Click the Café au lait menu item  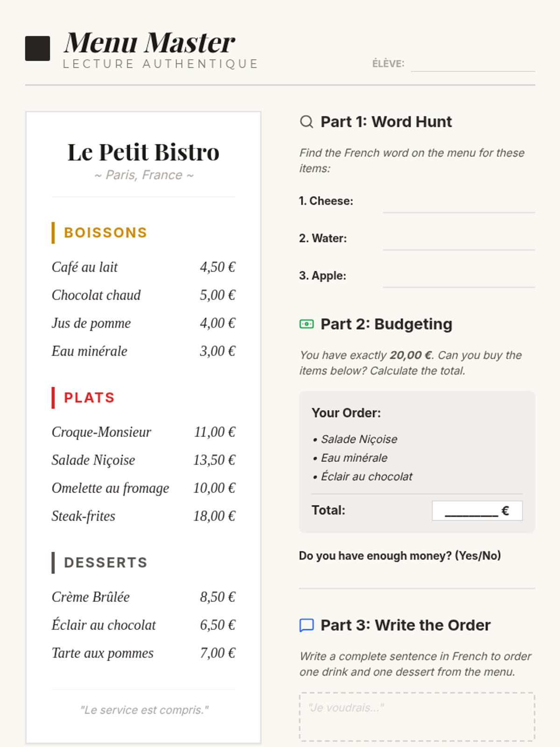click(85, 267)
